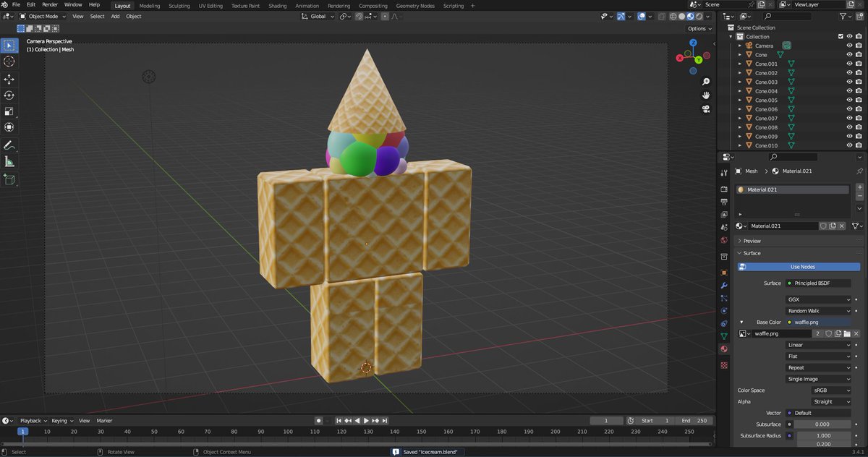Select the Move tool
This screenshot has height=457, width=868.
coord(9,80)
